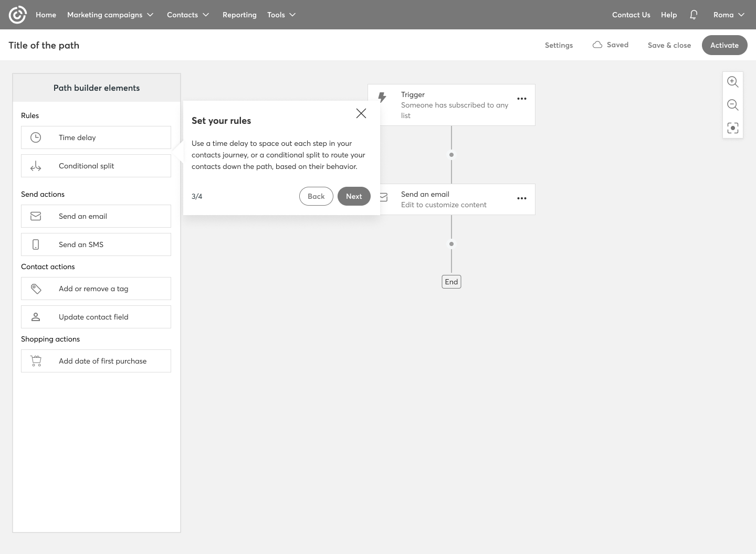Click the Activate button
The height and width of the screenshot is (554, 756).
(x=724, y=45)
